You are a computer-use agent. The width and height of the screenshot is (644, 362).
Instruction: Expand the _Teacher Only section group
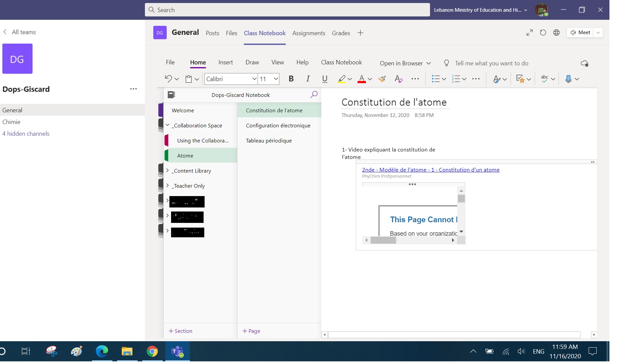[167, 185]
